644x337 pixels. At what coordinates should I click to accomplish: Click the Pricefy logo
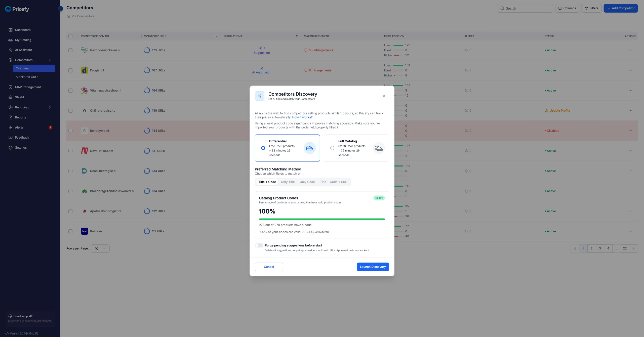17,9
